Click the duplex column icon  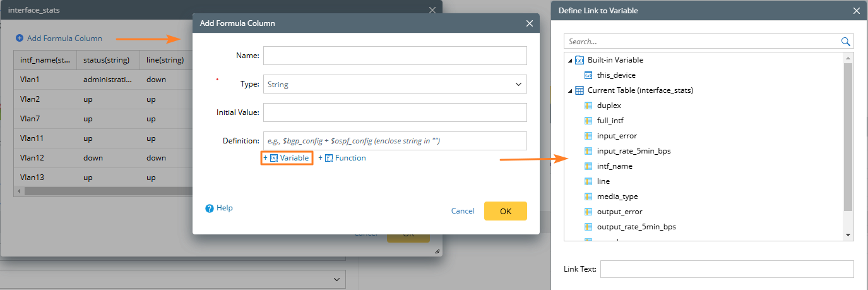pyautogui.click(x=588, y=106)
